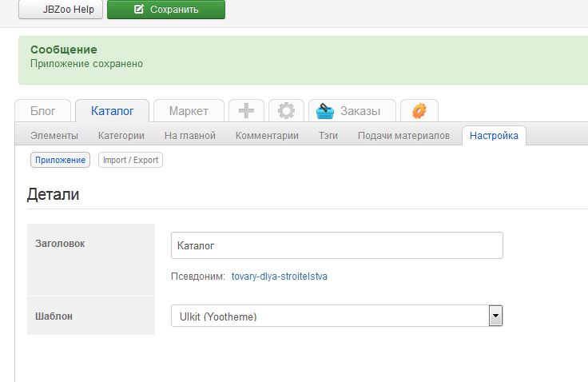The image size is (588, 382).
Task: Click the orange gear icon tab
Action: coord(419,111)
